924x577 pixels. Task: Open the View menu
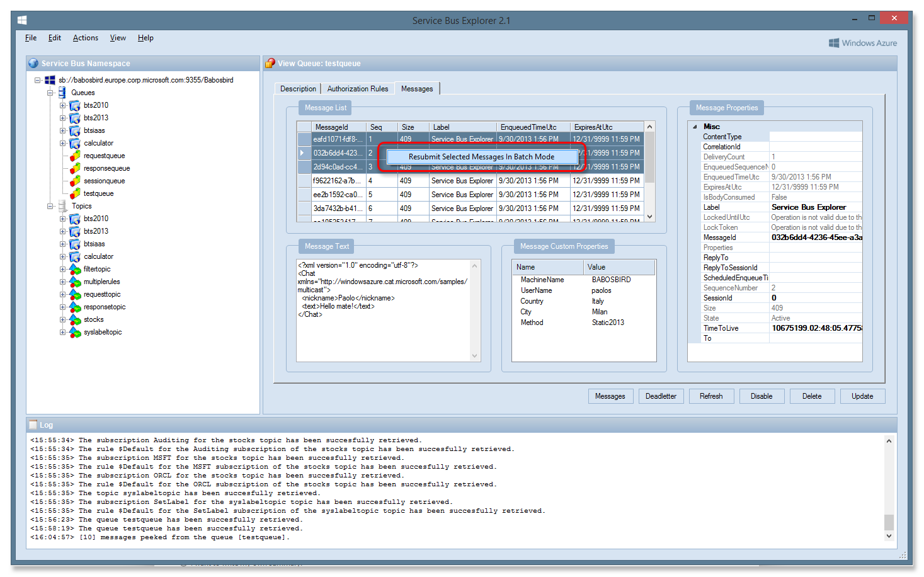(x=118, y=38)
